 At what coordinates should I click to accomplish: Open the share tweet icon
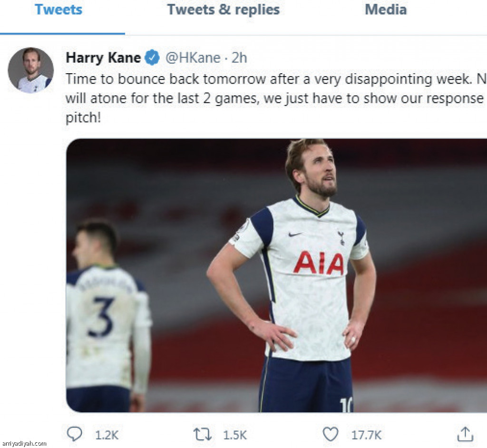pyautogui.click(x=465, y=434)
